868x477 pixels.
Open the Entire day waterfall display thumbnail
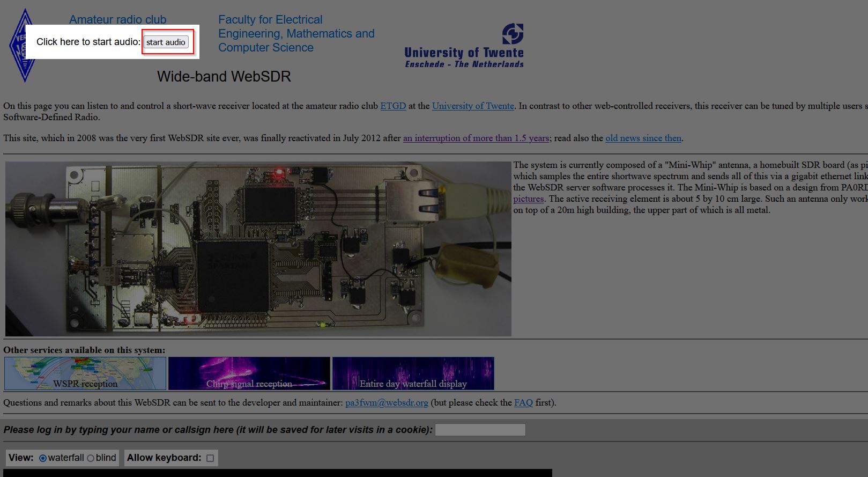[413, 373]
